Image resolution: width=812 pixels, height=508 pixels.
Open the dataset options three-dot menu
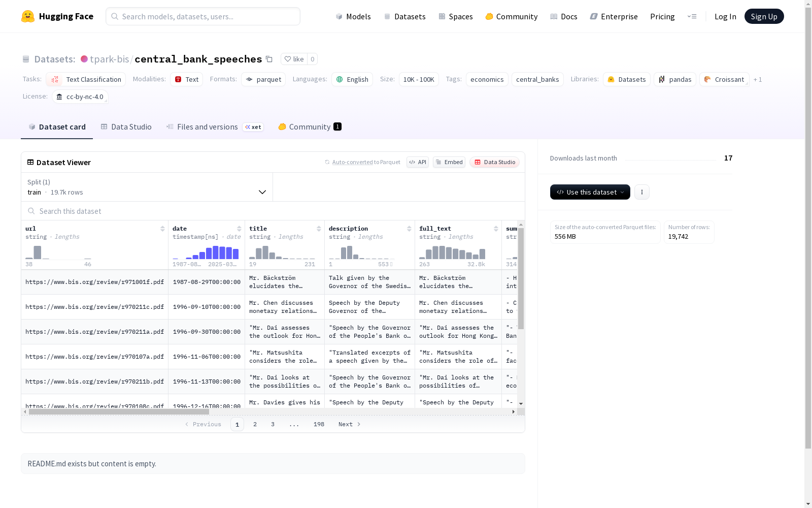pos(642,192)
